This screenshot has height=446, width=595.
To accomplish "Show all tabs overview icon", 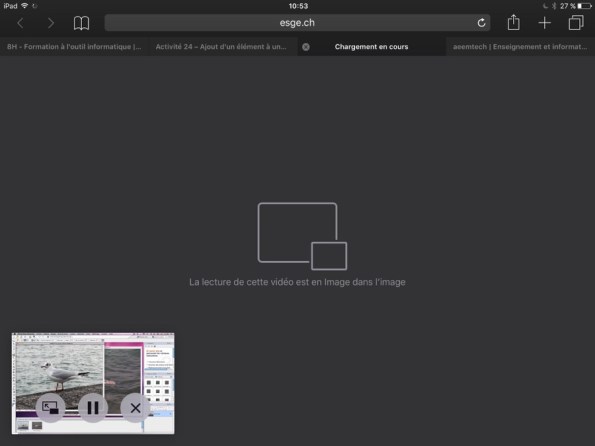I will coord(576,23).
